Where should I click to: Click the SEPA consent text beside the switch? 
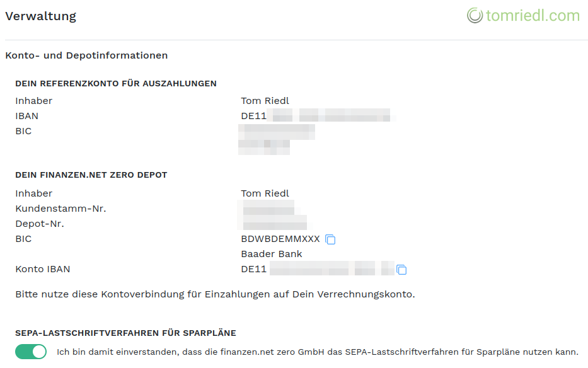click(317, 352)
